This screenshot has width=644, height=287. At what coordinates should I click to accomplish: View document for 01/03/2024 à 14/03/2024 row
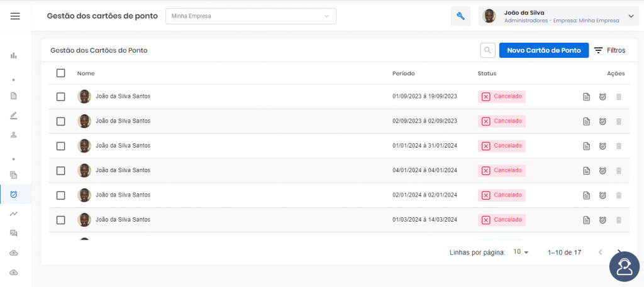click(x=587, y=220)
